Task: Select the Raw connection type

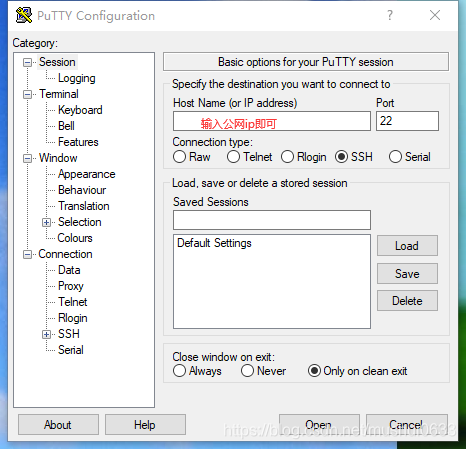Action: (x=179, y=157)
